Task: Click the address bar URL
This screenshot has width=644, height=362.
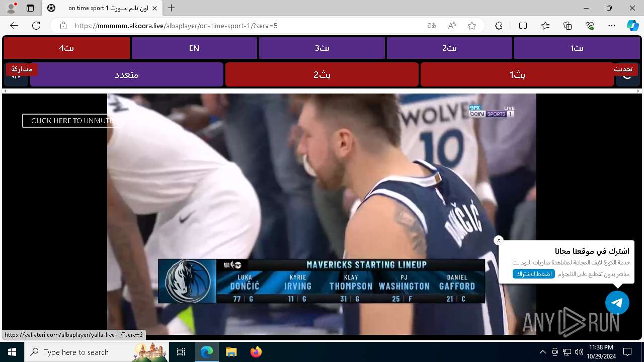Action: (x=176, y=26)
